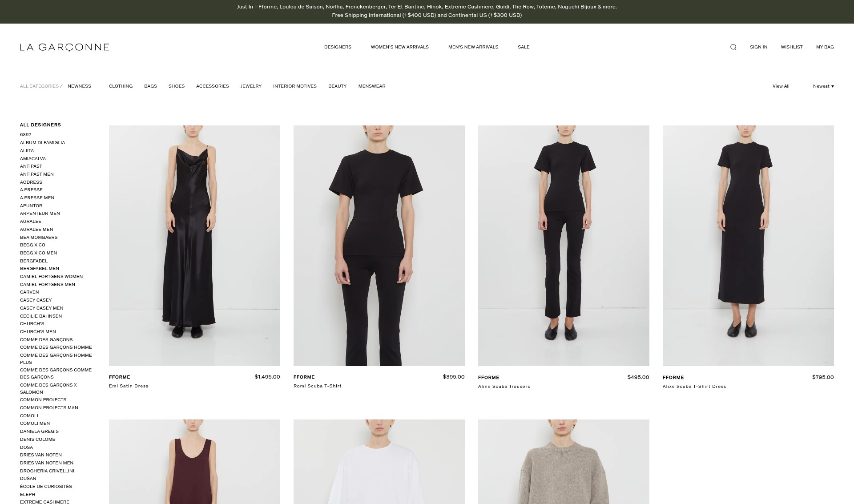Open My Bag
The height and width of the screenshot is (504, 854).
[x=825, y=47]
